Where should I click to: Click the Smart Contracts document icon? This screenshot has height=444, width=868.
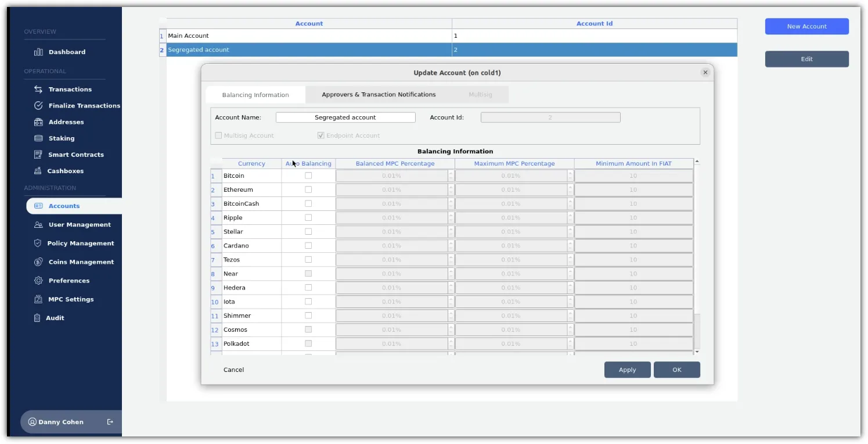click(38, 155)
